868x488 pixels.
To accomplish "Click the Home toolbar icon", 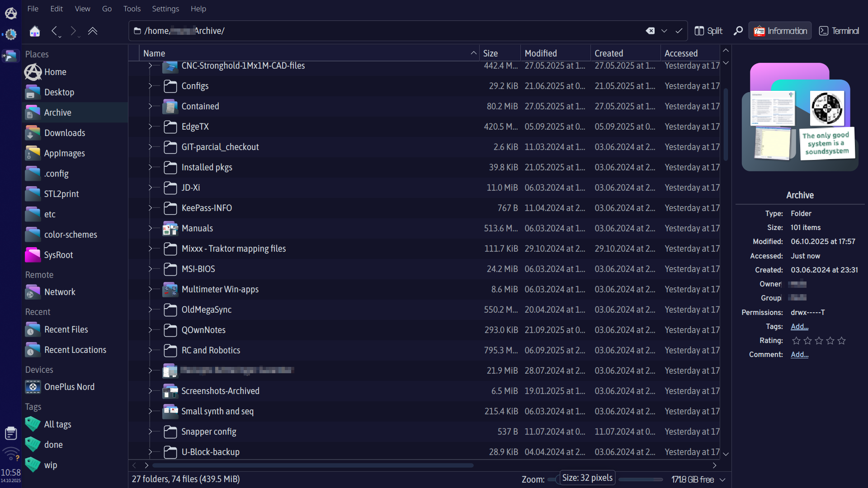I will click(x=35, y=31).
